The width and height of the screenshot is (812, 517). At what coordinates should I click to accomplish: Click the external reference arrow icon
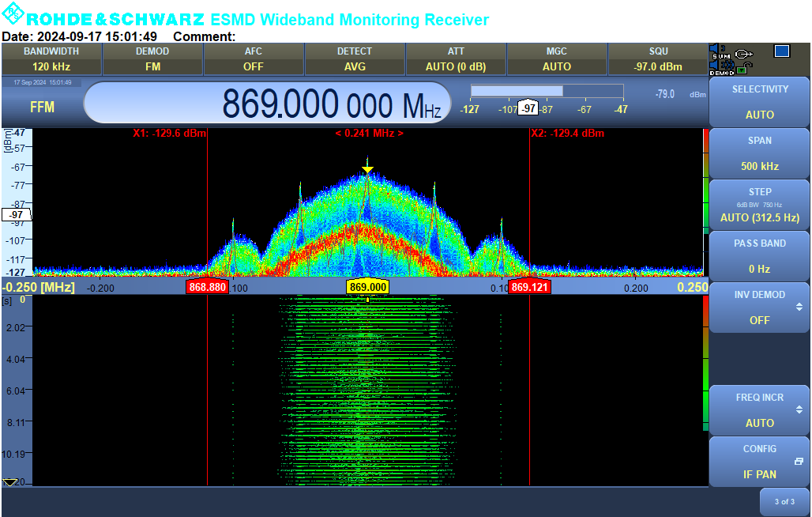tap(743, 54)
